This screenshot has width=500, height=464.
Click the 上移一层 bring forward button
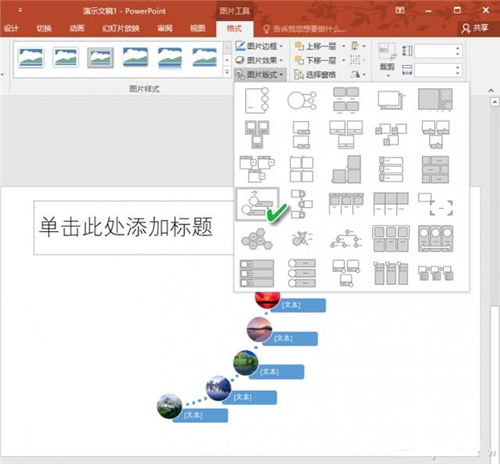point(316,46)
